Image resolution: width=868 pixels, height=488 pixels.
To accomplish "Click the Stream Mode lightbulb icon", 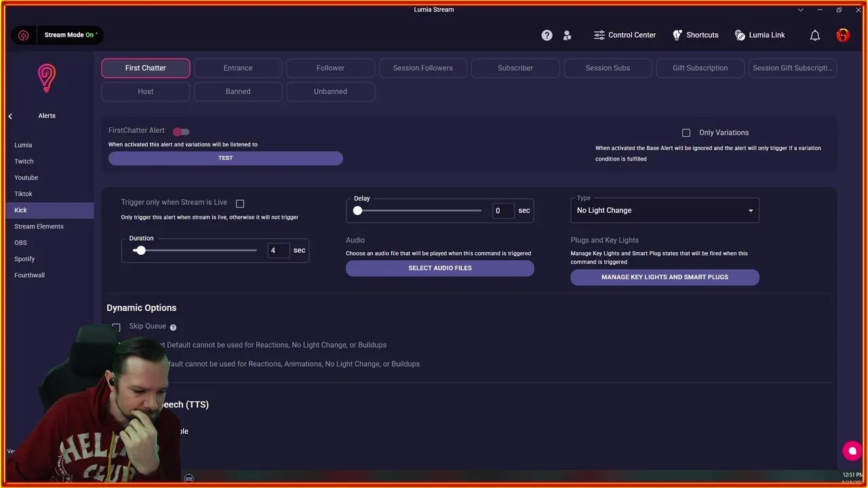I will pyautogui.click(x=23, y=35).
